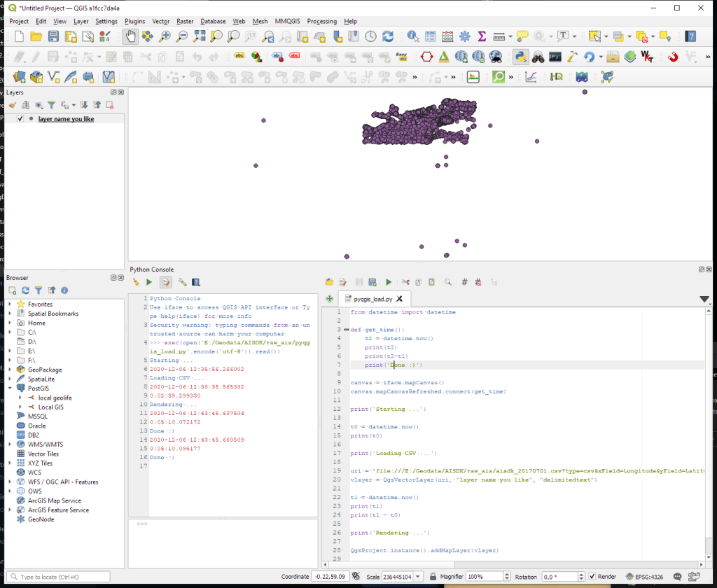Click the Zoom Full extent icon
This screenshot has width=717, height=588.
[x=200, y=36]
